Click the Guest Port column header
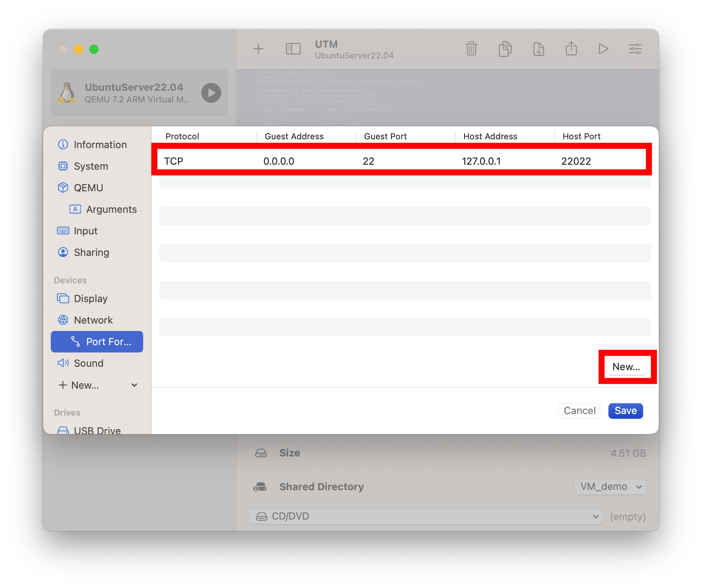The image size is (702, 588). [x=385, y=136]
